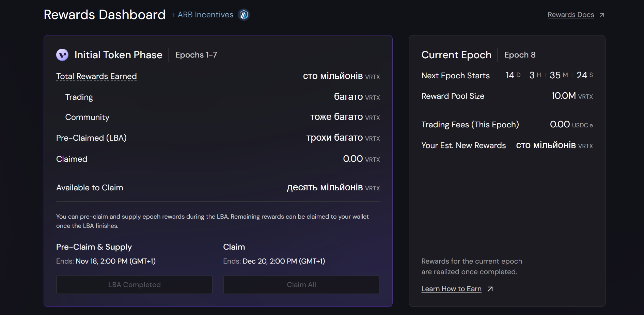Select the Epoch 8 label
Image resolution: width=644 pixels, height=315 pixels.
520,55
